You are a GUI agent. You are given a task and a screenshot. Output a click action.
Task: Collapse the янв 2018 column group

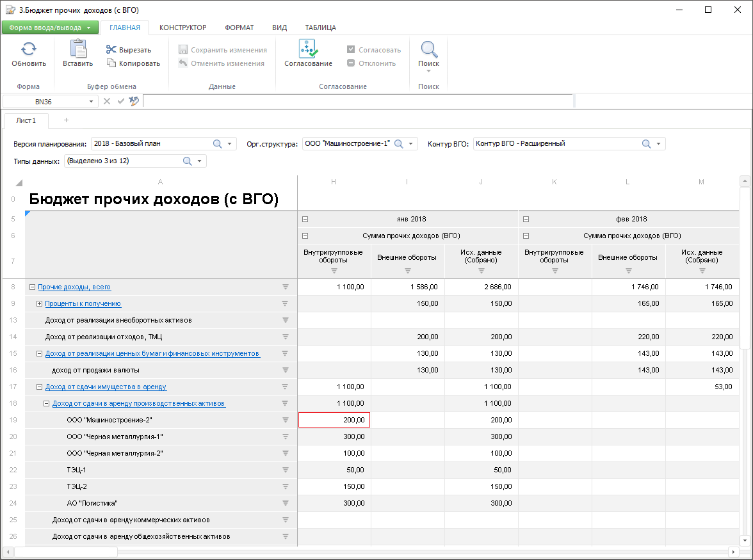pos(305,219)
